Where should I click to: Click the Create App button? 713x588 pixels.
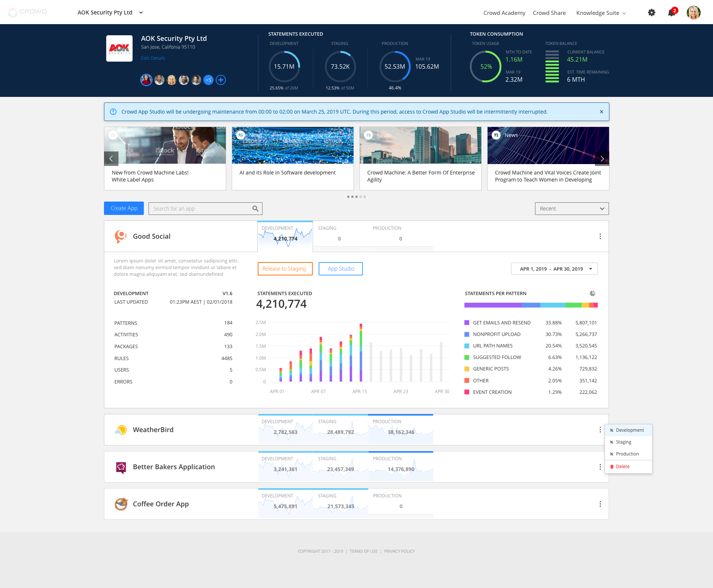pos(124,208)
